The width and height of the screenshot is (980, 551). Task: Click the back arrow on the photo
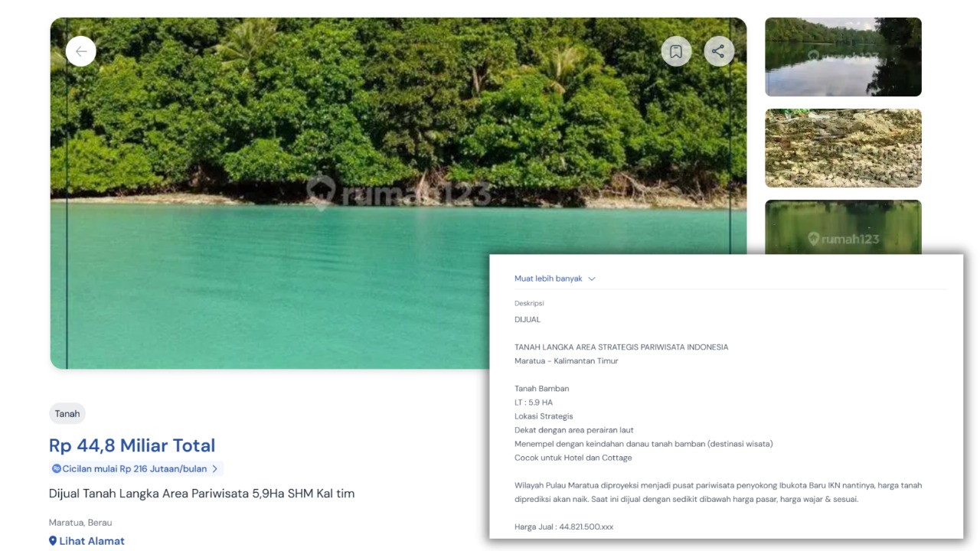click(81, 51)
